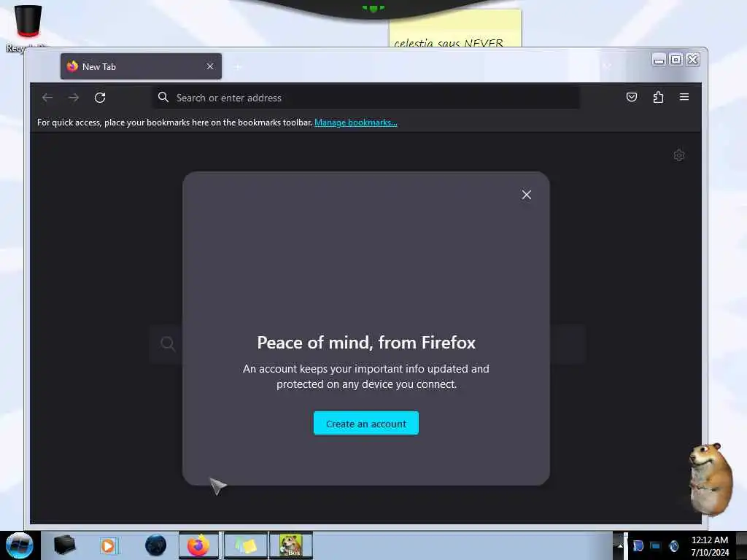Open the list all tabs chevron
The height and width of the screenshot is (560, 747).
[x=607, y=66]
